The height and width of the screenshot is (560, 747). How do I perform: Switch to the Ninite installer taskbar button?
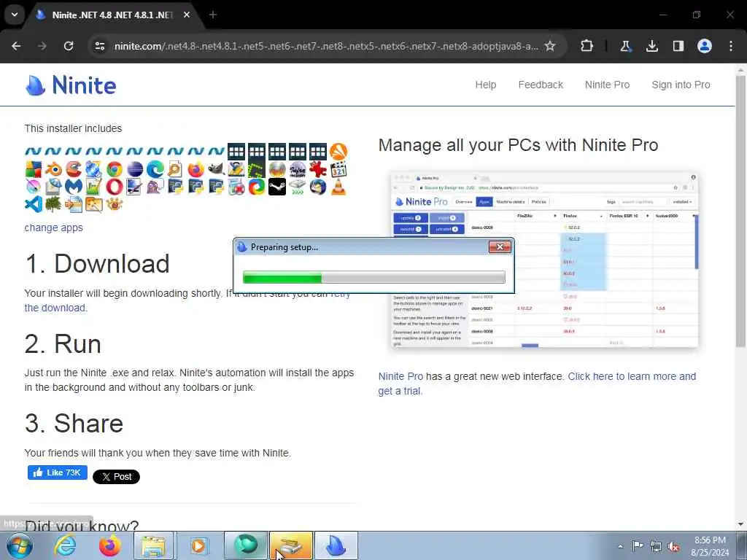336,545
